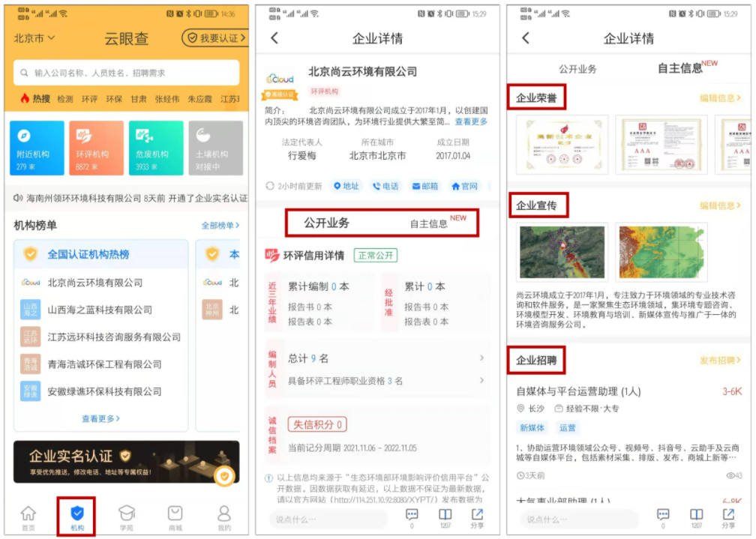Expand company intro via 查看更多 link
The image size is (756, 539).
click(x=471, y=122)
